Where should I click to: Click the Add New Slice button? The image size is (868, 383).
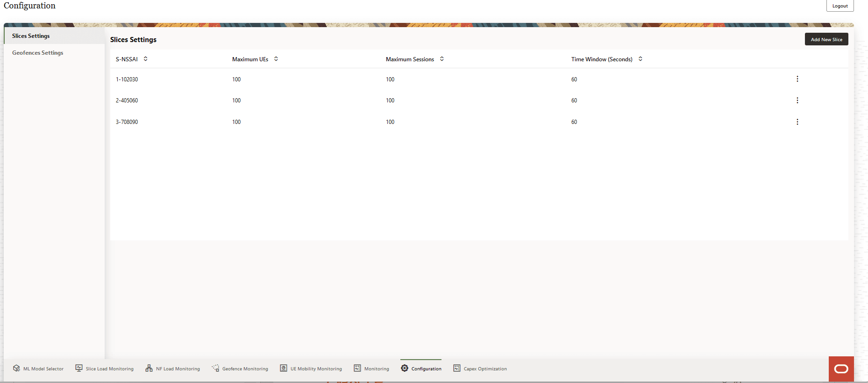(x=826, y=39)
